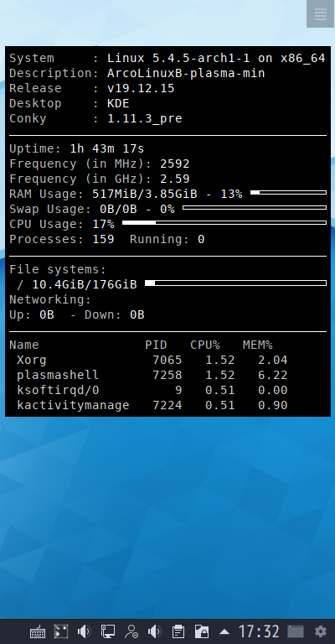Click the release value 'v19.12.15'
This screenshot has width=335, height=644.
(x=141, y=88)
